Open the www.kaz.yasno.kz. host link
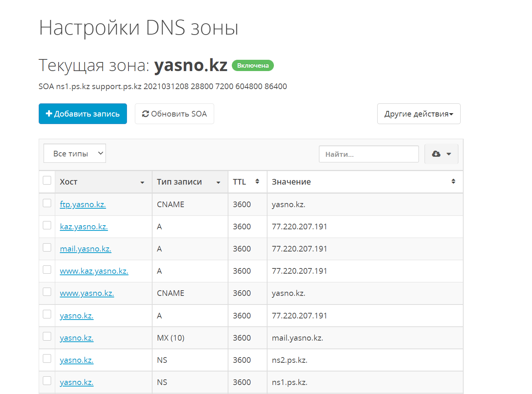 pos(94,271)
